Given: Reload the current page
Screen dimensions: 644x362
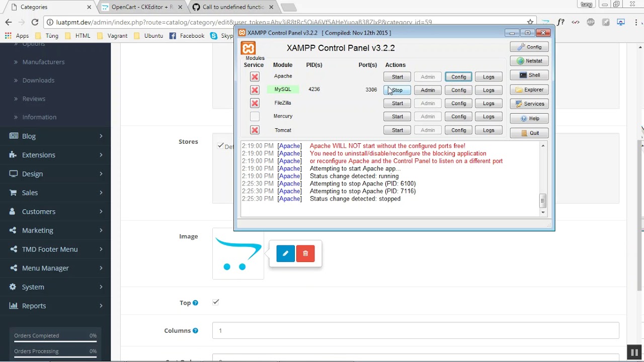Looking at the screenshot, I should [x=35, y=22].
